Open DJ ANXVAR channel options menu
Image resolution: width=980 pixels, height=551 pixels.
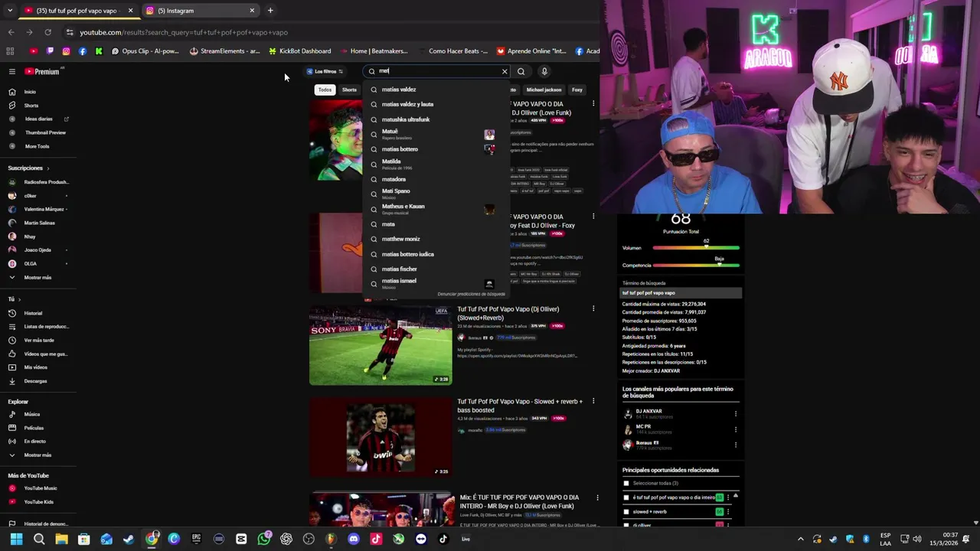736,414
